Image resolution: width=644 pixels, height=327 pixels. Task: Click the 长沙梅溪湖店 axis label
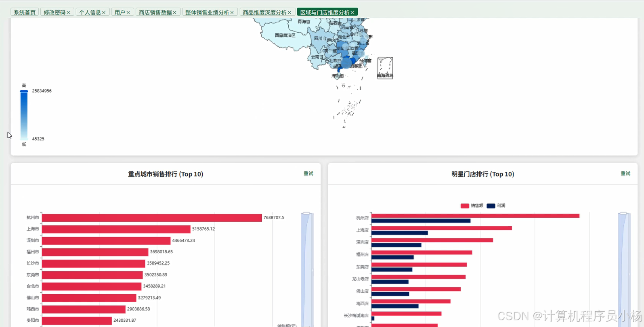coord(356,316)
